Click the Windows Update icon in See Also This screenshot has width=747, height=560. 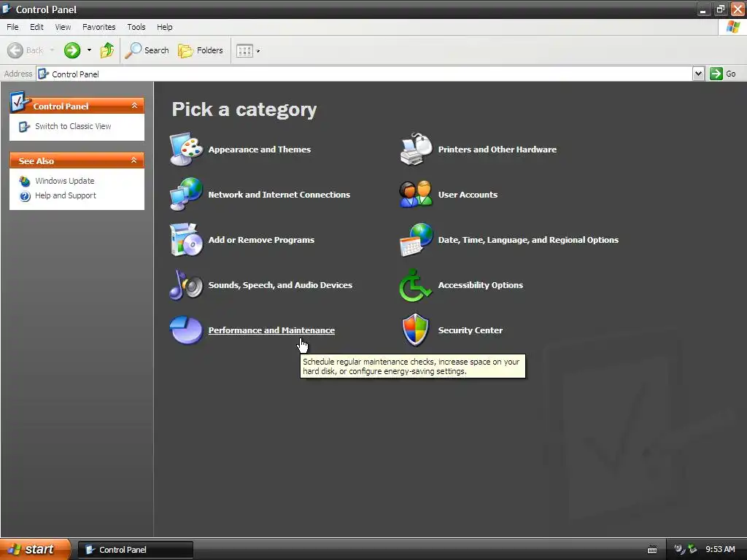click(x=25, y=181)
